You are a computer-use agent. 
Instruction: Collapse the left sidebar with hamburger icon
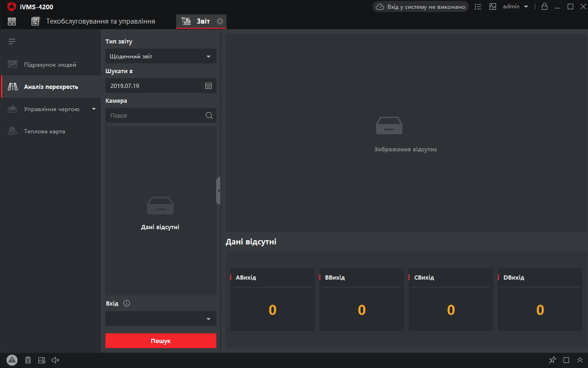coord(12,42)
